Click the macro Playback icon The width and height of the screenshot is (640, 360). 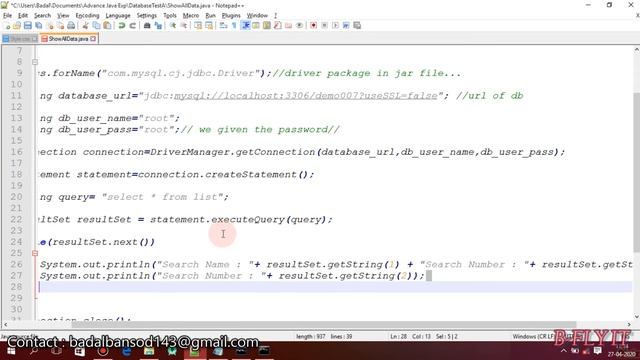tap(335, 26)
